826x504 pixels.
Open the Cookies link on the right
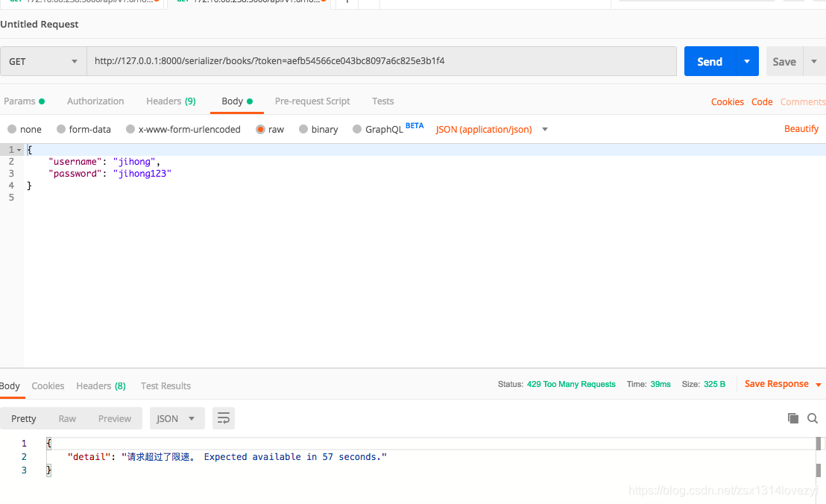(x=727, y=101)
